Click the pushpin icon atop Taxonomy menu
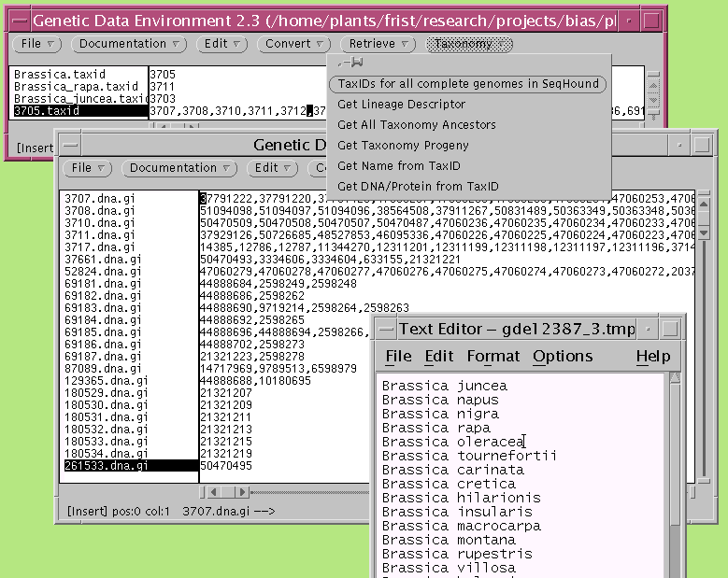728x578 pixels. pyautogui.click(x=351, y=63)
